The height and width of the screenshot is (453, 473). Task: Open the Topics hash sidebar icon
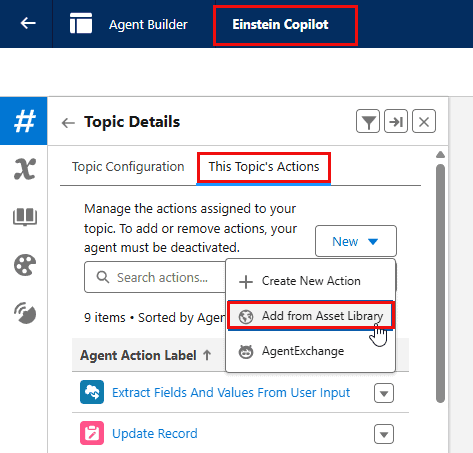[x=24, y=121]
